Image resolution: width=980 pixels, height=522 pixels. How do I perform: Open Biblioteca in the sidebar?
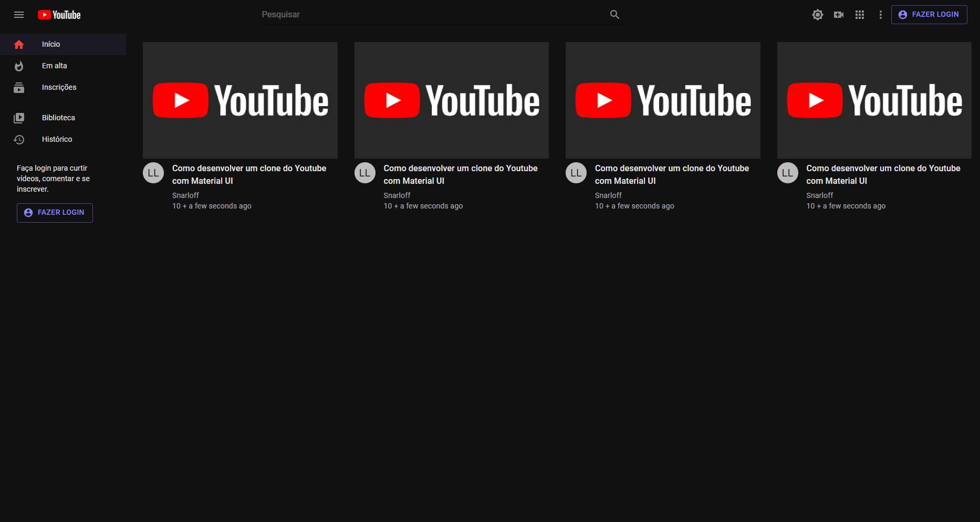(63, 118)
